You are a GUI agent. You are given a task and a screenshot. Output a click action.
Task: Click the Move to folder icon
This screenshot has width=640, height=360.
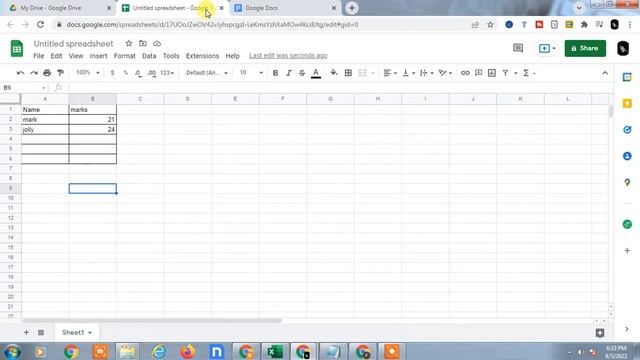point(143,43)
